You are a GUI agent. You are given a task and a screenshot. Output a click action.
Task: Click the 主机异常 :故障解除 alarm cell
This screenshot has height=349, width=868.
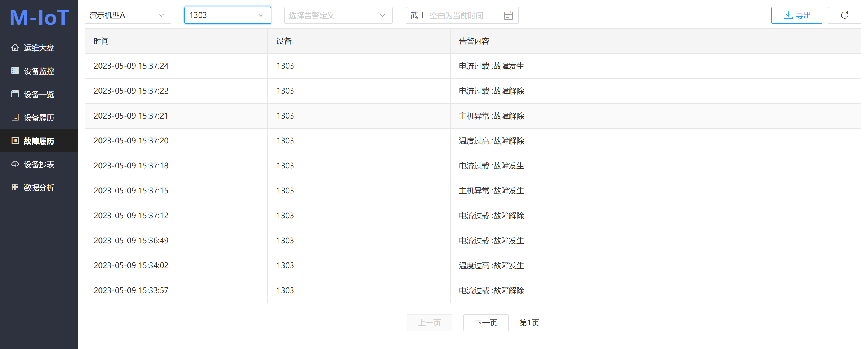coord(491,116)
